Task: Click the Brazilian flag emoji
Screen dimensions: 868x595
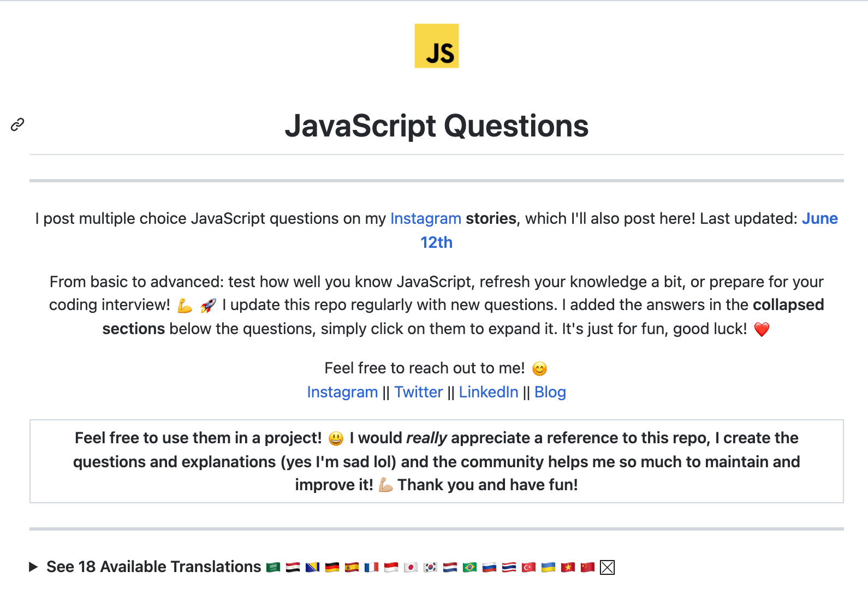Action: click(x=470, y=567)
